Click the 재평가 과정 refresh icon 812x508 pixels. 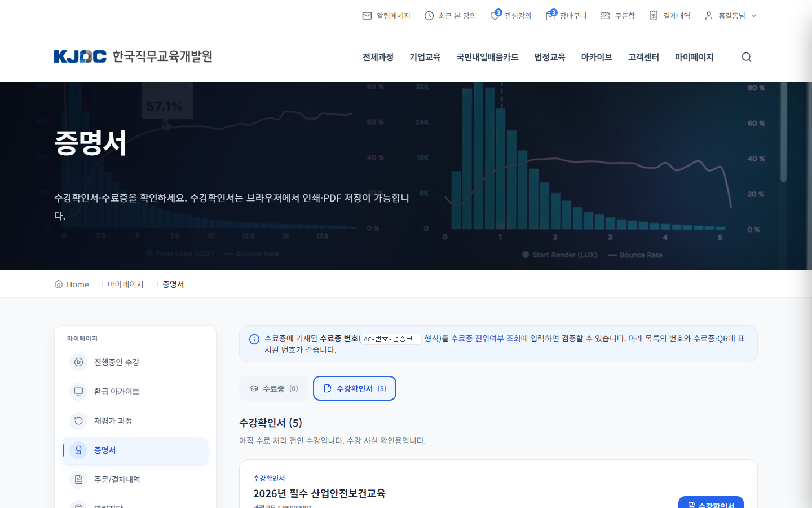(78, 421)
